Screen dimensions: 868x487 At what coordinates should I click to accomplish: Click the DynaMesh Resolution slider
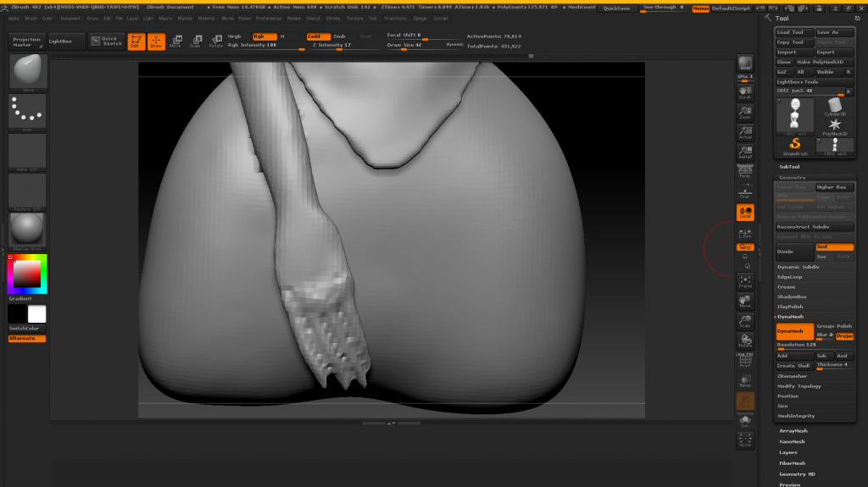pos(815,346)
